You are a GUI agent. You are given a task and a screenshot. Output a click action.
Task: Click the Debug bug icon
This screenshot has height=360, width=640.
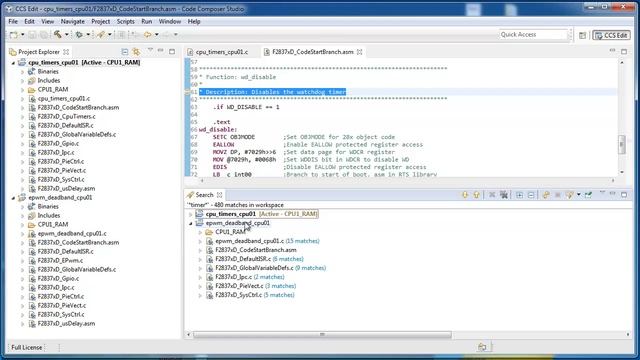79,35
